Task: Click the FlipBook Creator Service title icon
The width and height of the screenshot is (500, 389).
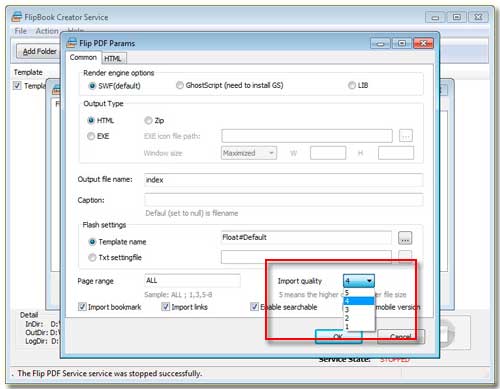Action: pyautogui.click(x=17, y=17)
